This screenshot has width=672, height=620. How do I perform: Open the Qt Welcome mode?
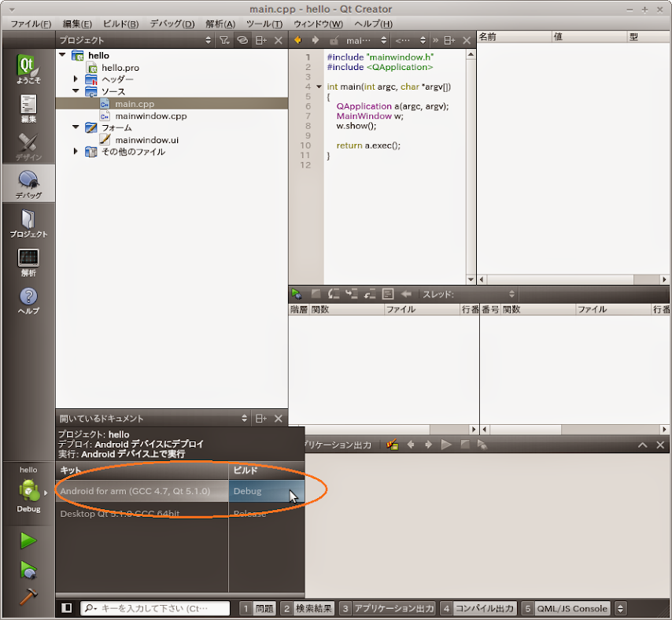click(28, 69)
